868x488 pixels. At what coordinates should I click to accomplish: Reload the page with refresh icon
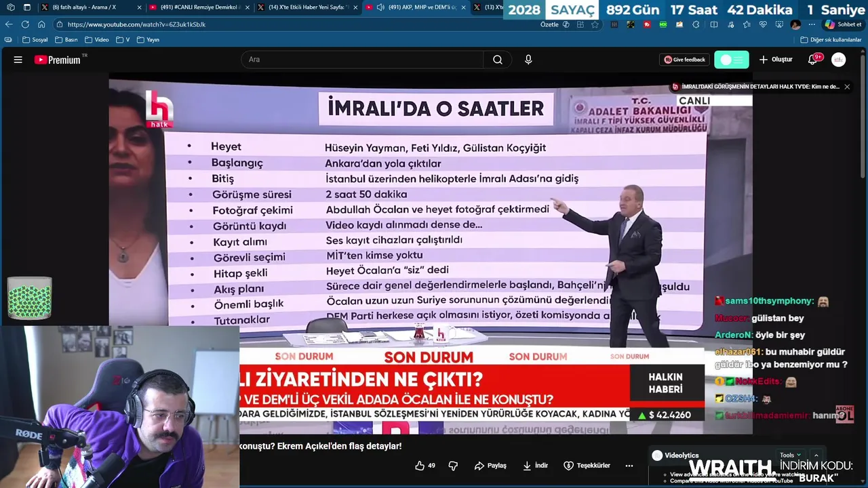coord(25,24)
